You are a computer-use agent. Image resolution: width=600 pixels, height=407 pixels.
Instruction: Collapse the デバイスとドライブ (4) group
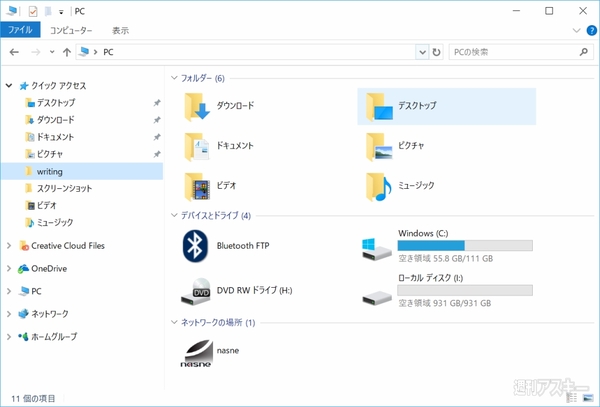[x=174, y=215]
